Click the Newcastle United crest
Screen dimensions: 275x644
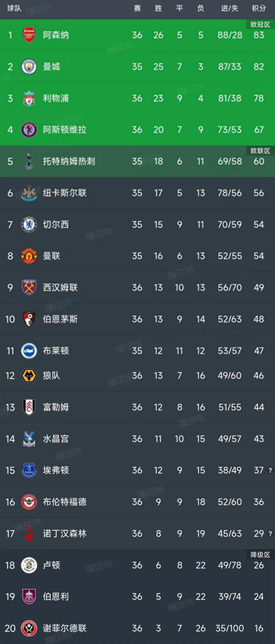29,193
